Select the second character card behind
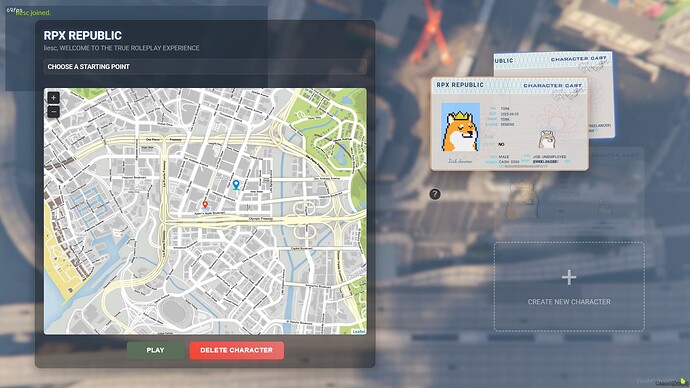The width and height of the screenshot is (690, 388). coord(601,95)
